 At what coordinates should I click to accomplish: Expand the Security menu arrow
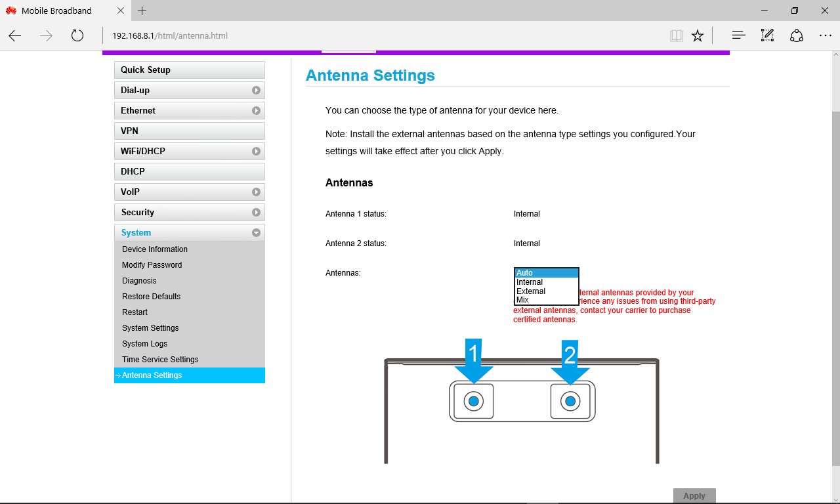pos(256,213)
